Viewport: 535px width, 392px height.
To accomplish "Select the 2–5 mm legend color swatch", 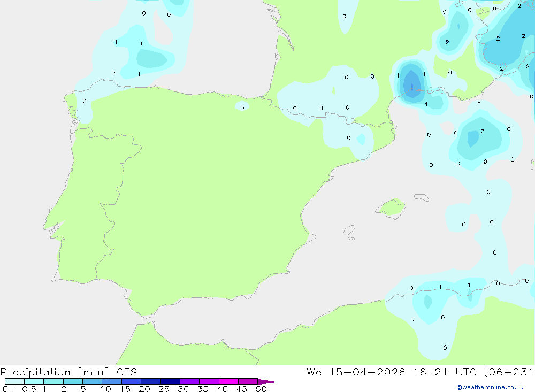I will point(73,381).
